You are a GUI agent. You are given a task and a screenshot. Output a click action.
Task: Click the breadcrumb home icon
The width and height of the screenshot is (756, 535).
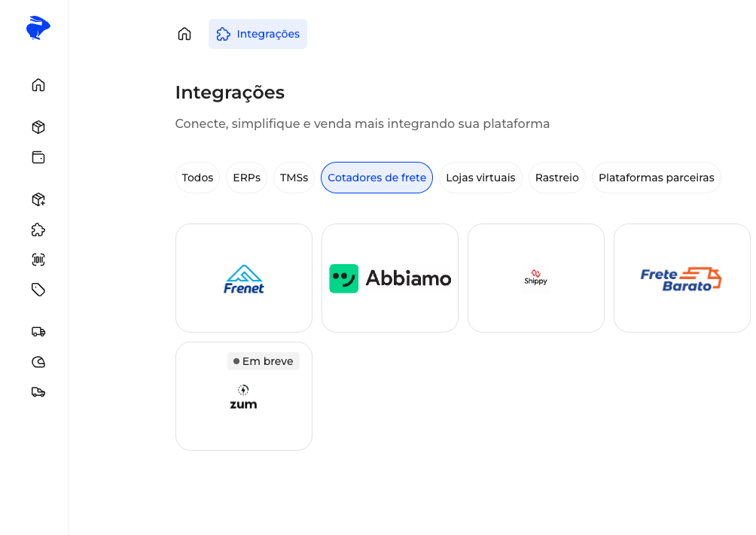click(184, 34)
